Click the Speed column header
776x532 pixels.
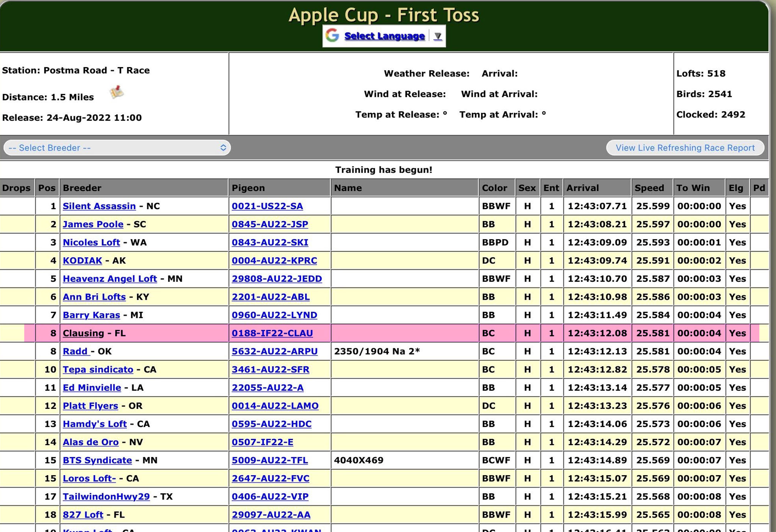(x=652, y=188)
